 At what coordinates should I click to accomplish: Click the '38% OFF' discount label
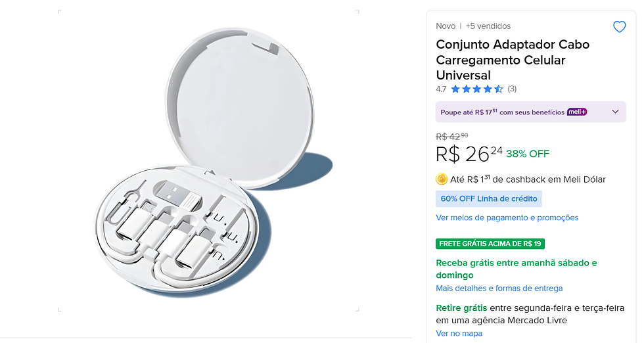click(527, 154)
